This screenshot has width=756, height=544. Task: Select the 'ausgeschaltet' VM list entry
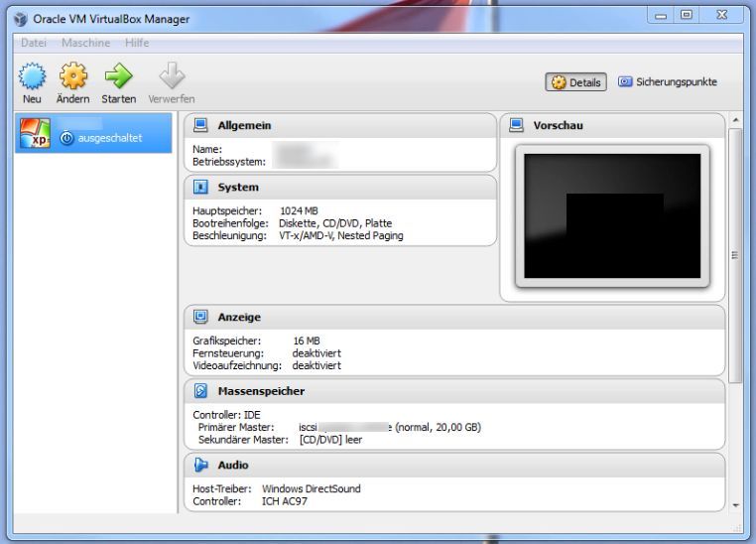(x=93, y=133)
